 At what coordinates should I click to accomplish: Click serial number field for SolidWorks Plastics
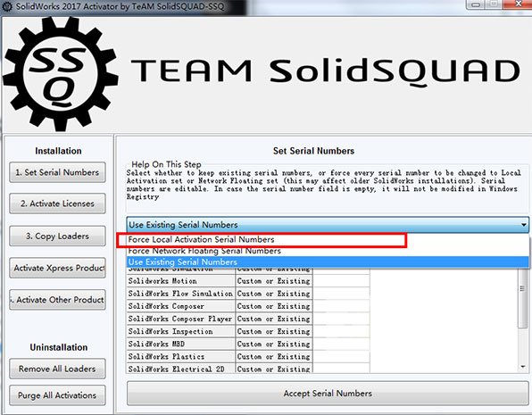coord(341,356)
